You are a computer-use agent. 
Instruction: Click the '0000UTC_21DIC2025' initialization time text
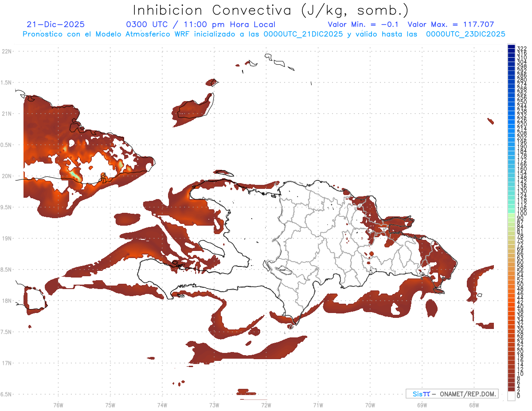[x=304, y=34]
